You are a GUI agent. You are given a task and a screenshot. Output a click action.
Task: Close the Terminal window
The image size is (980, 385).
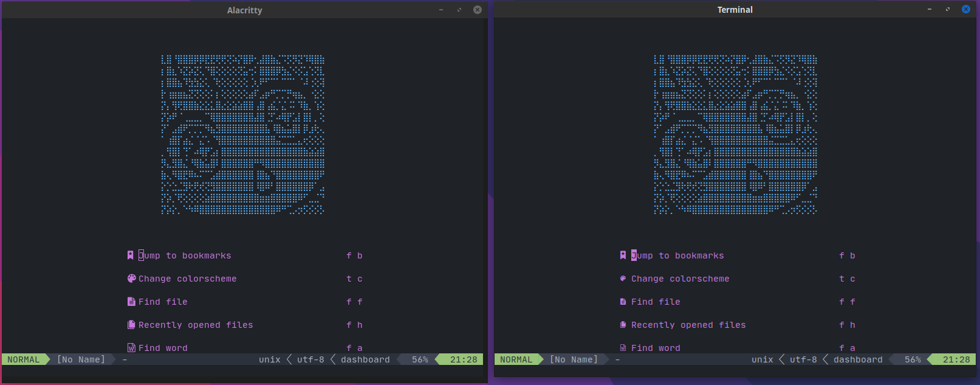click(966, 9)
